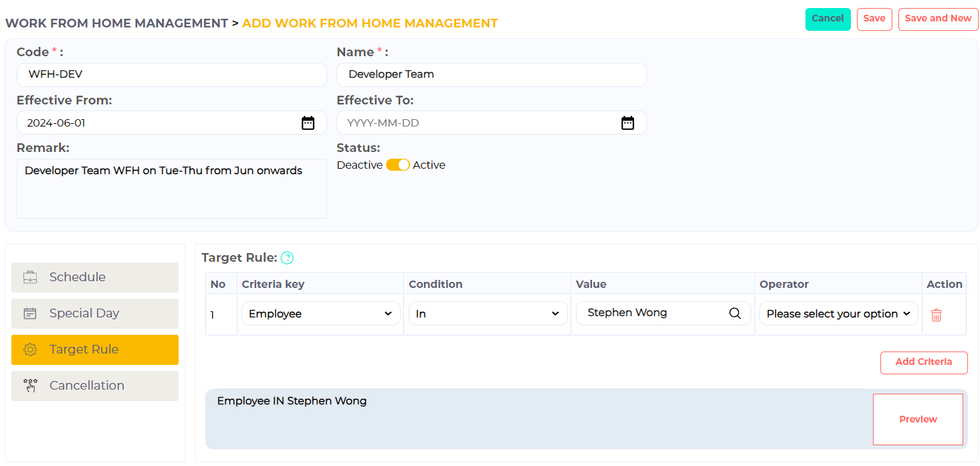Open the Operator select option dropdown
980x466 pixels.
click(x=839, y=313)
